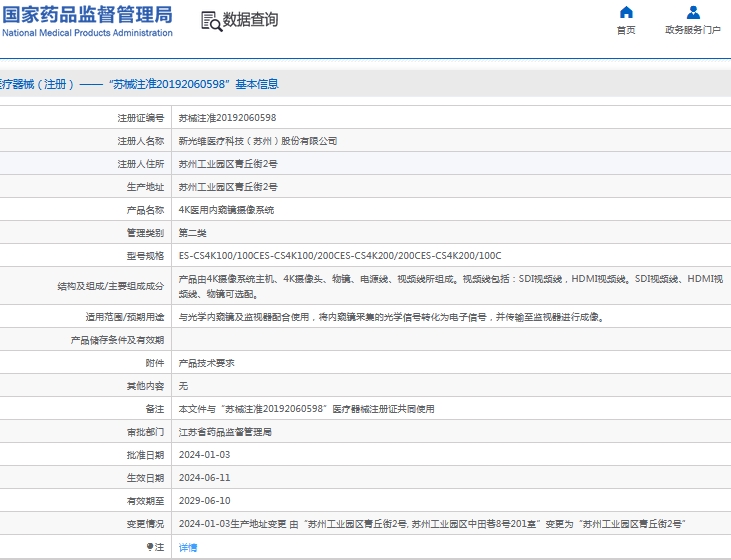
Task: Select the 注册证编号 value 苏械注准20192060598
Action: [x=228, y=118]
